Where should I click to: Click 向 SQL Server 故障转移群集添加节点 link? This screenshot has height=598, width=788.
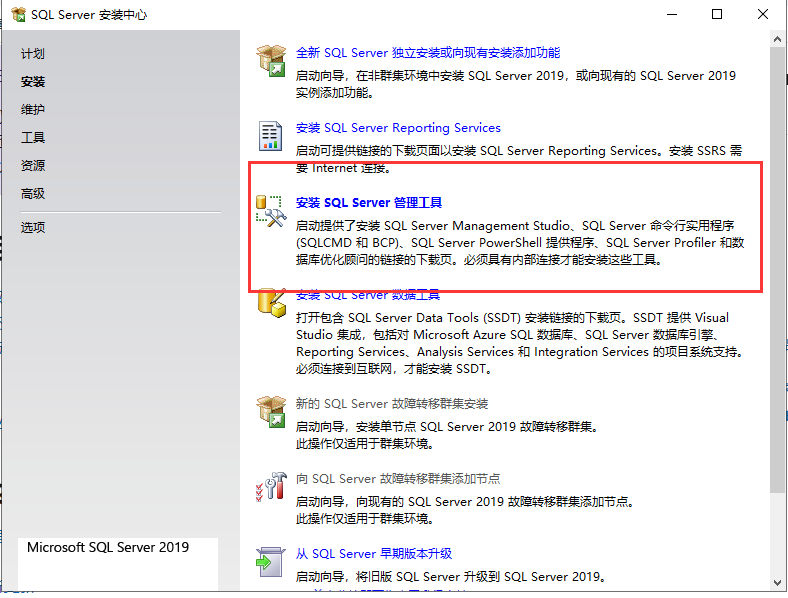398,478
